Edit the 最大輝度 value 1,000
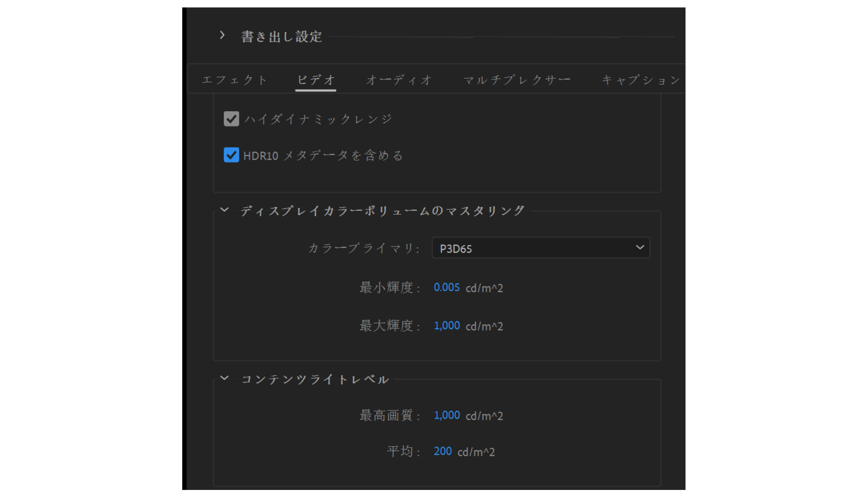 point(447,326)
